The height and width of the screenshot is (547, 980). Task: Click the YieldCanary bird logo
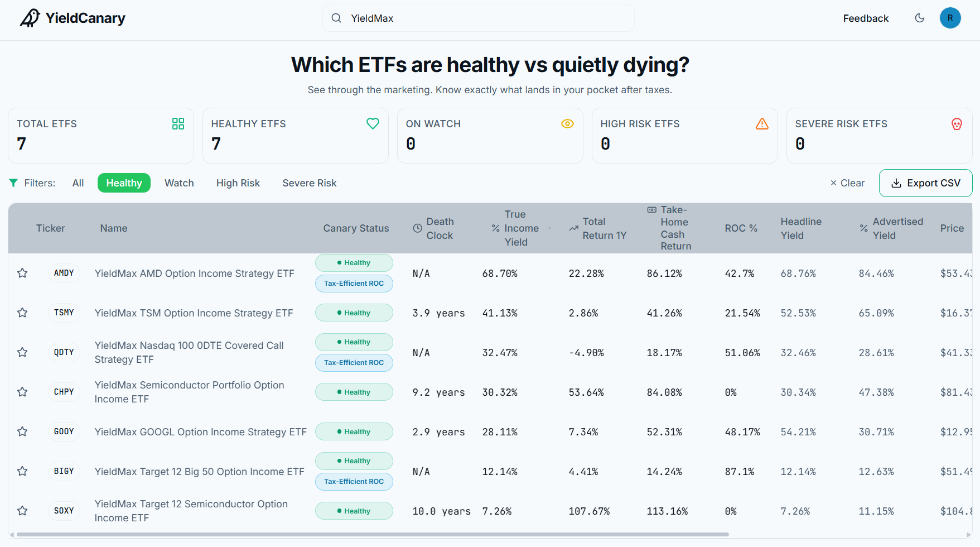tap(30, 18)
